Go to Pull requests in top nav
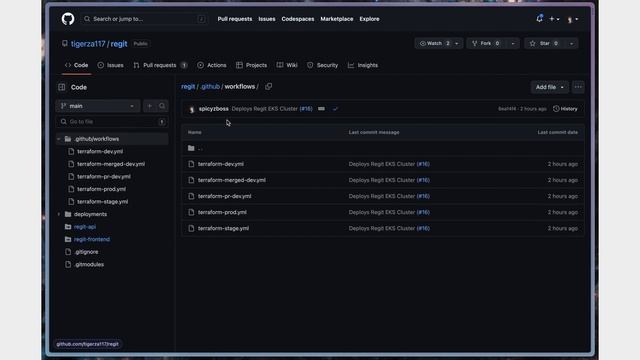This screenshot has width=640, height=360. tap(235, 19)
